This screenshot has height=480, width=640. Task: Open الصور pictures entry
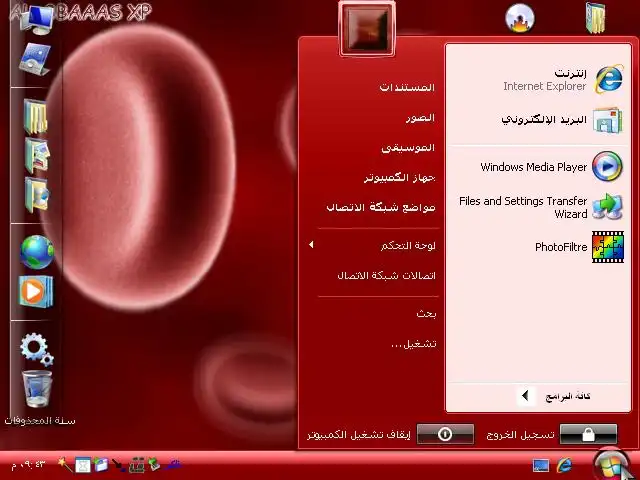(x=420, y=118)
